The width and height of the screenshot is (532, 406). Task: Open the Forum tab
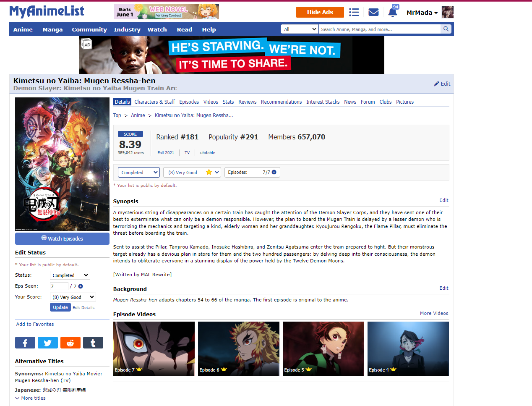[x=368, y=102]
